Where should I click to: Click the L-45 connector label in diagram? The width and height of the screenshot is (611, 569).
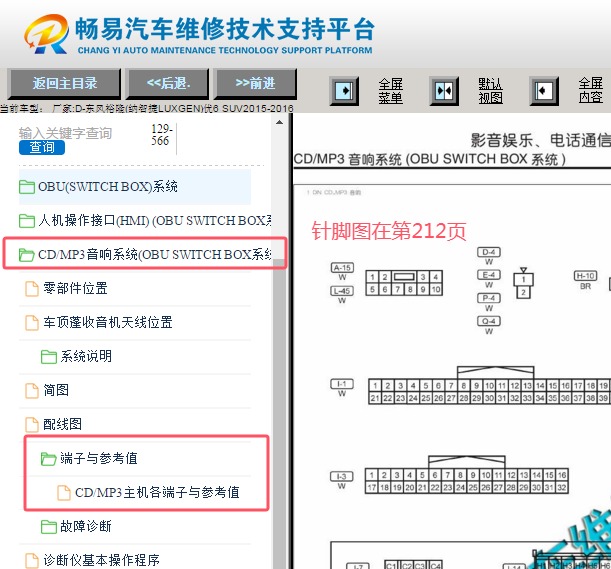342,291
